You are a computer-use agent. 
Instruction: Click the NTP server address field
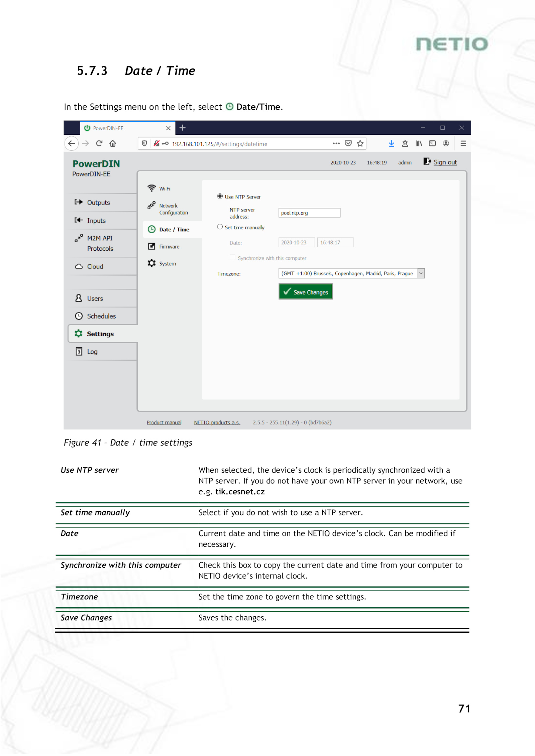pyautogui.click(x=309, y=213)
